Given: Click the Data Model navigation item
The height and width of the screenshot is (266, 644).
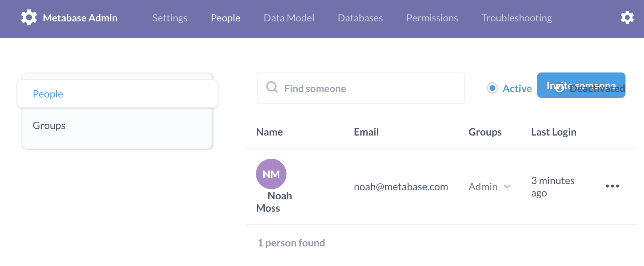Looking at the screenshot, I should point(289,18).
